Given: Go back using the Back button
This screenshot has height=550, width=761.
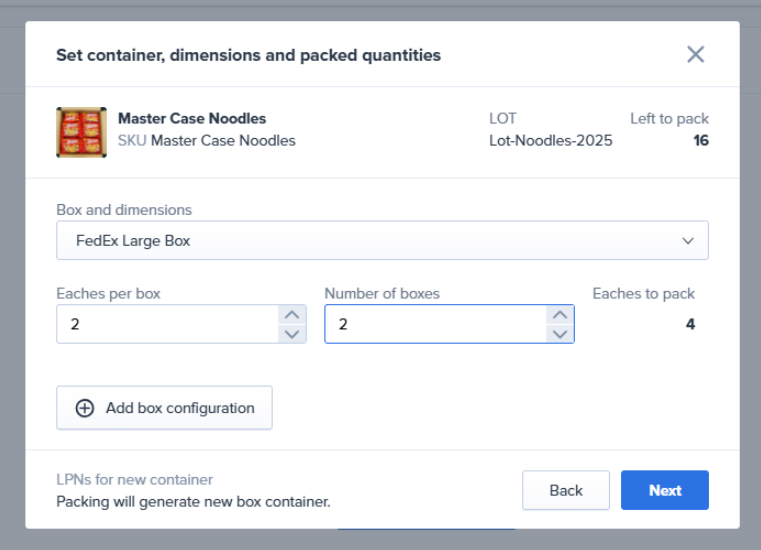Looking at the screenshot, I should (x=566, y=490).
